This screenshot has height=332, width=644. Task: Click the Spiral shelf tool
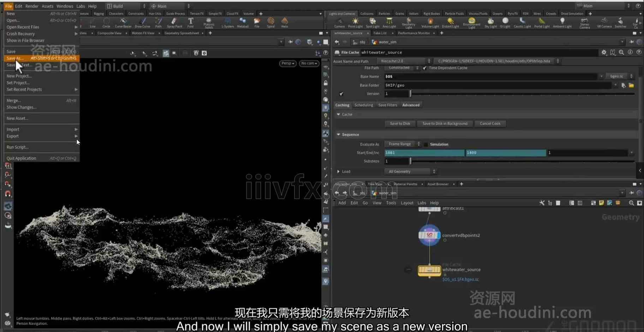tap(271, 23)
